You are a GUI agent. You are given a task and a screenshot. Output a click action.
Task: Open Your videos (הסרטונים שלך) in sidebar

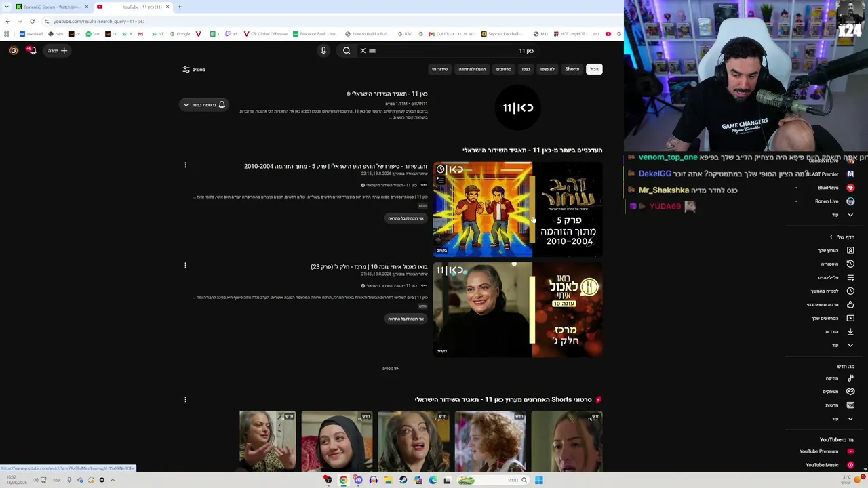tap(832, 319)
